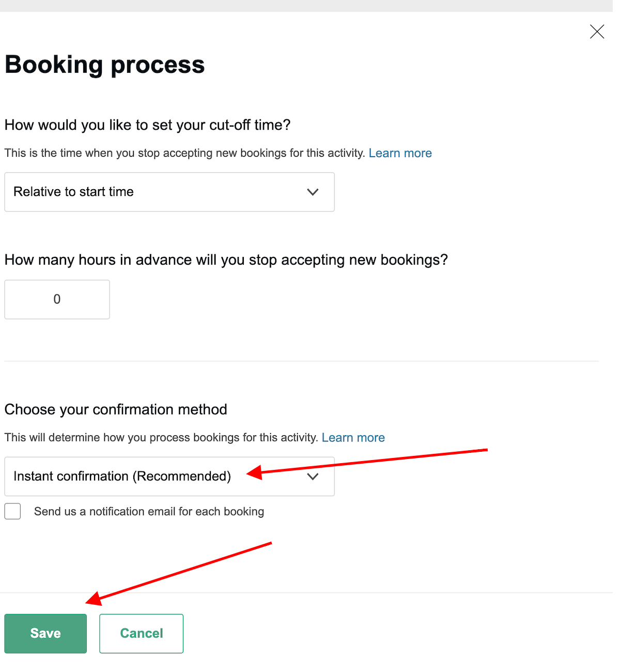
Task: Click the Send us a notification email label
Action: (149, 512)
